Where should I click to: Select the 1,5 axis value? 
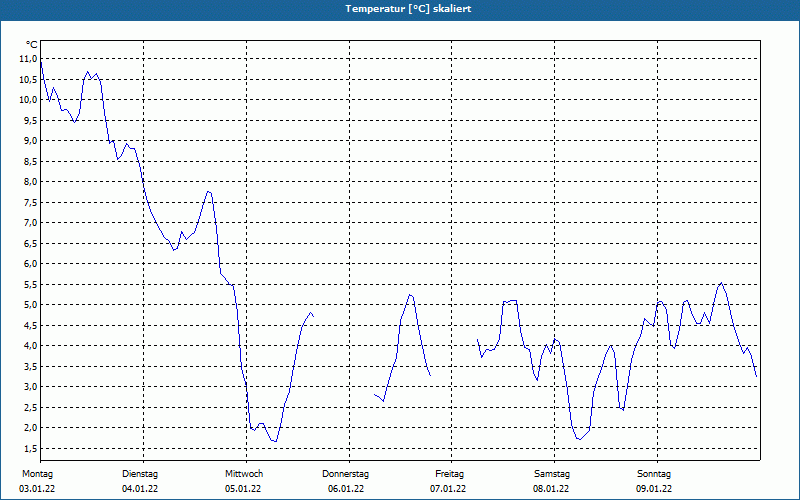pyautogui.click(x=31, y=448)
